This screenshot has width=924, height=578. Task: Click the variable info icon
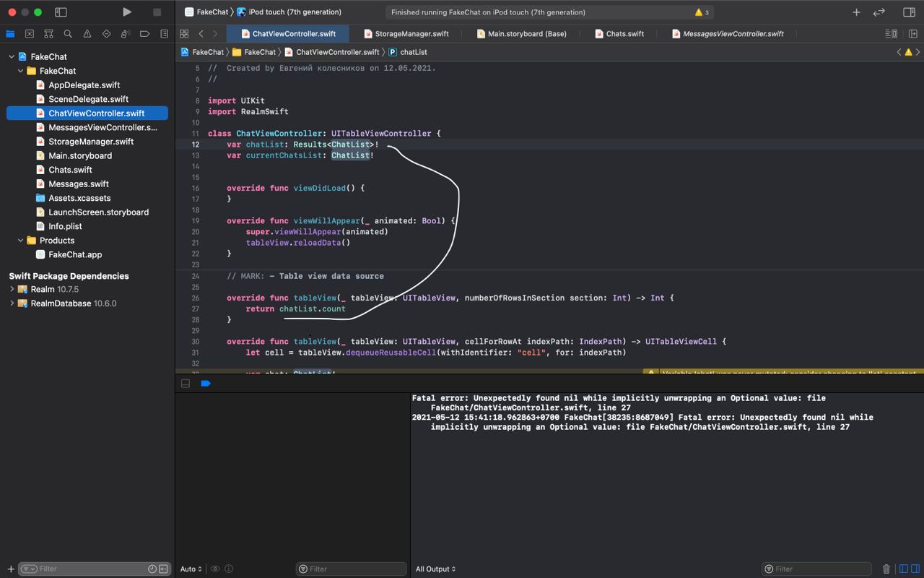click(229, 569)
